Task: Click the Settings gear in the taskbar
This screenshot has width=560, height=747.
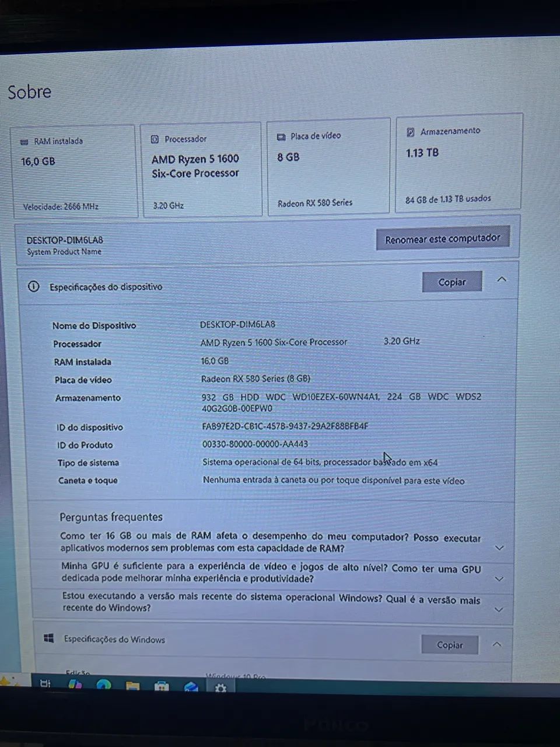Action: pyautogui.click(x=220, y=688)
